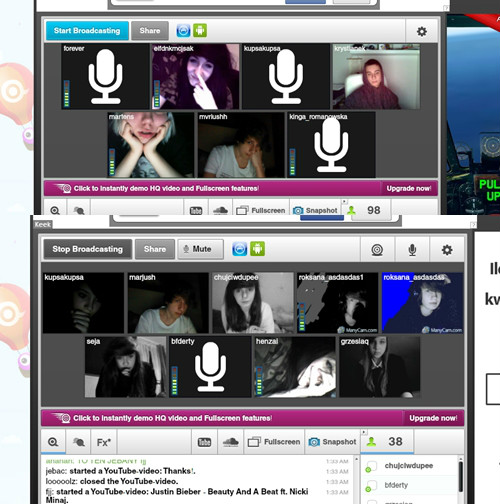Image resolution: width=500 pixels, height=504 pixels.
Task: Open Fx effects button
Action: tap(104, 442)
